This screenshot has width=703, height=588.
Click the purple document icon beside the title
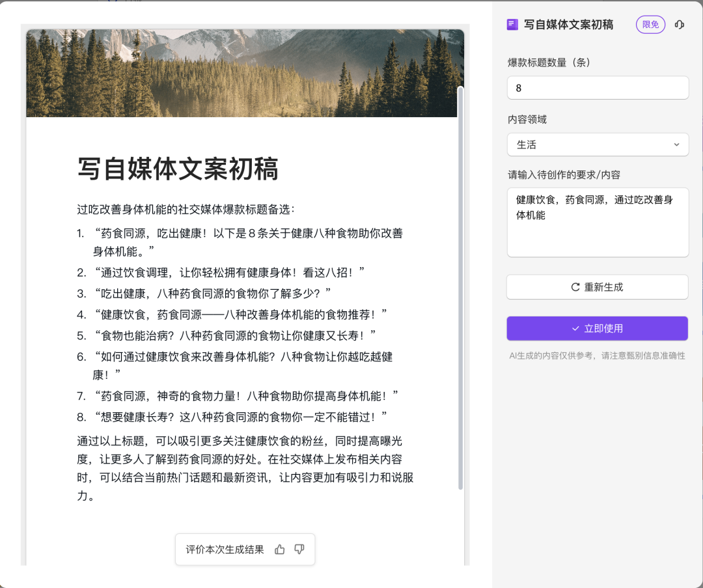[x=512, y=25]
